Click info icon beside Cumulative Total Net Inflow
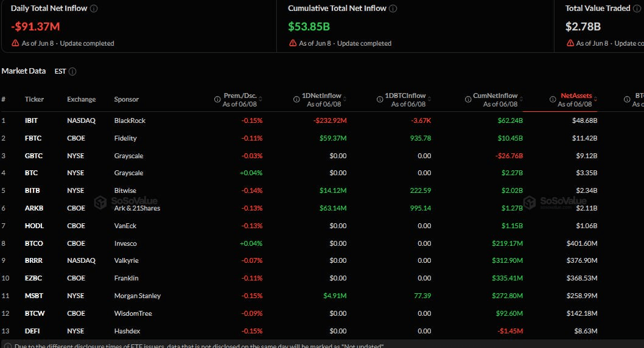The width and height of the screenshot is (644, 348). point(393,8)
